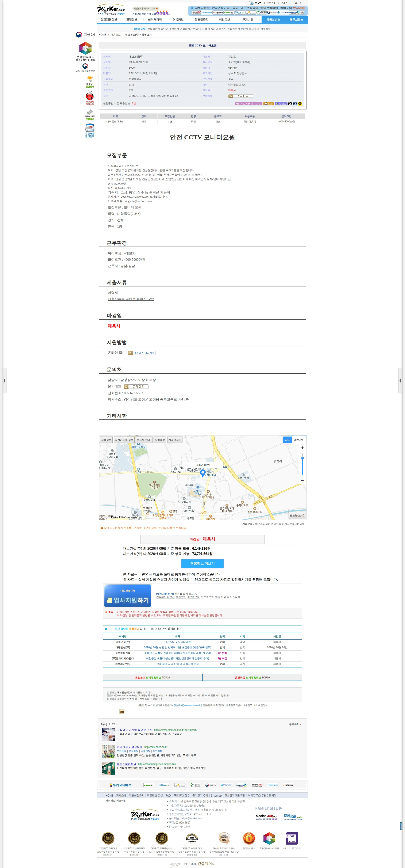Open 동북선 도시철도 건축공사 채용 posting
The image size is (405, 868).
click(x=177, y=653)
